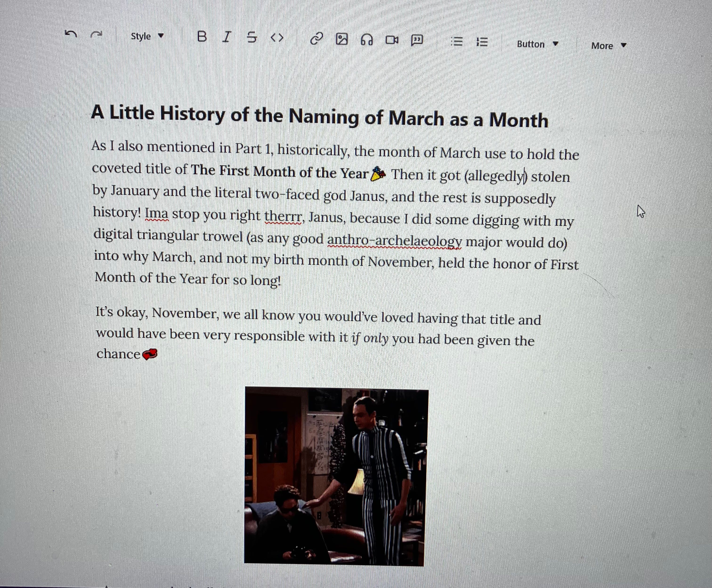This screenshot has height=588, width=712.
Task: Insert a hyperlink
Action: point(316,39)
